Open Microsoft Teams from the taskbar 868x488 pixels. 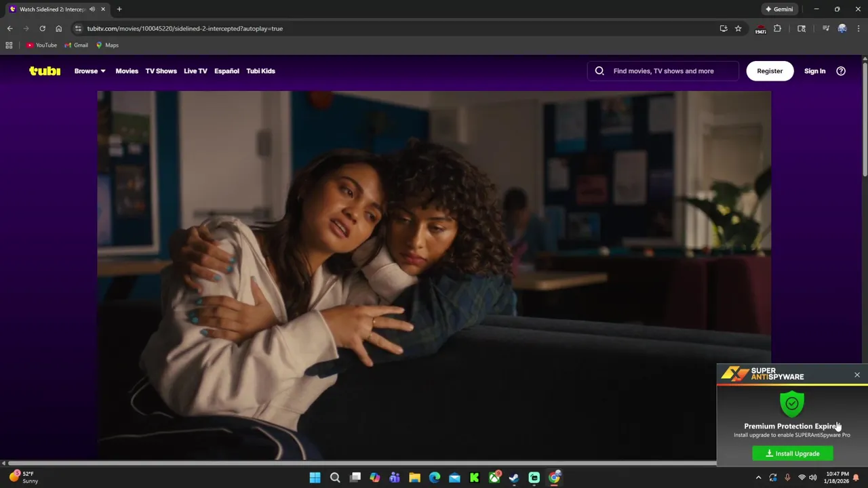point(395,478)
